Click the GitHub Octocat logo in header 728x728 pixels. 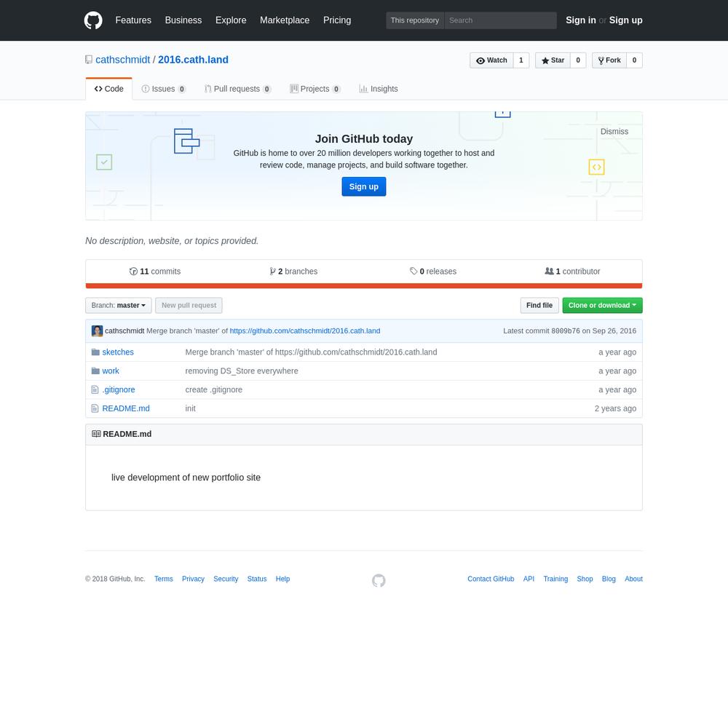pyautogui.click(x=93, y=20)
